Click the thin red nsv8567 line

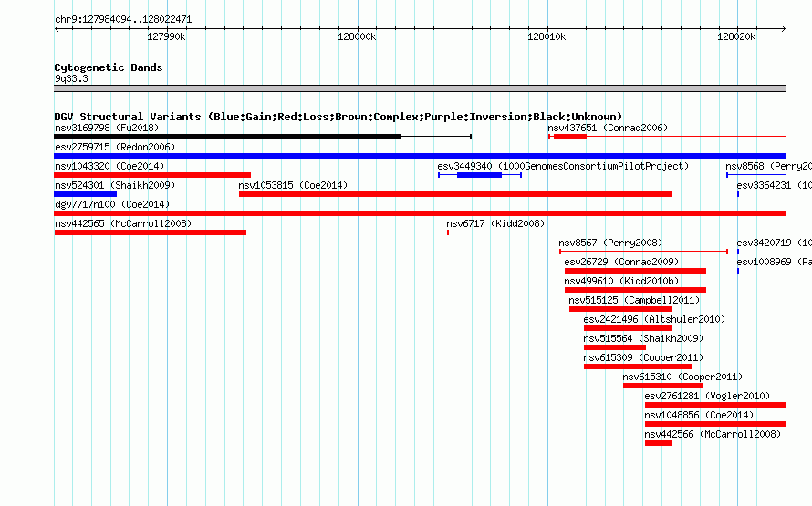point(644,252)
